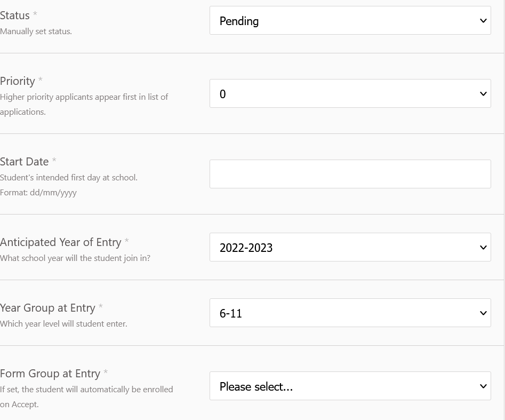This screenshot has width=505, height=420.
Task: Click the 'What school year' description text
Action: tap(75, 258)
